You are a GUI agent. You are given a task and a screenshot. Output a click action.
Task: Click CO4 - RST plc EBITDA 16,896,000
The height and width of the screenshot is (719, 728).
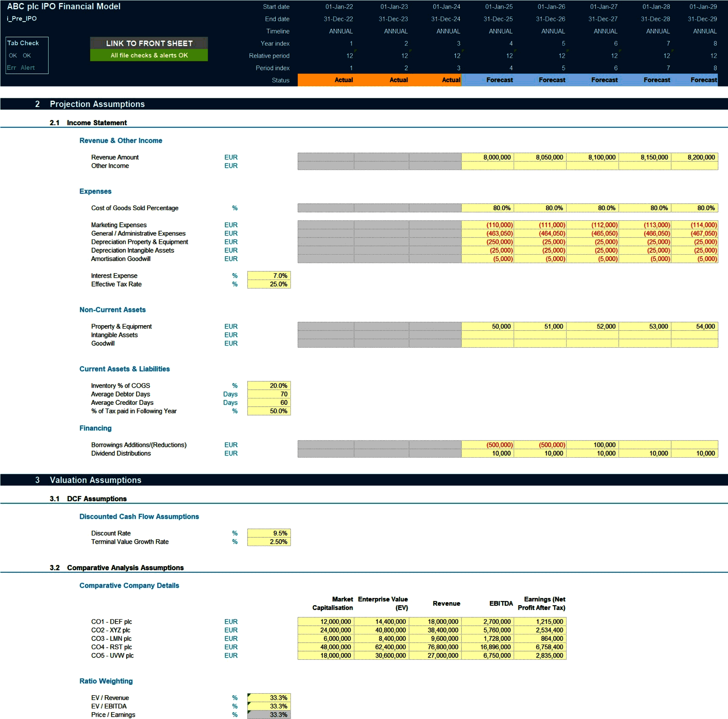(488, 647)
